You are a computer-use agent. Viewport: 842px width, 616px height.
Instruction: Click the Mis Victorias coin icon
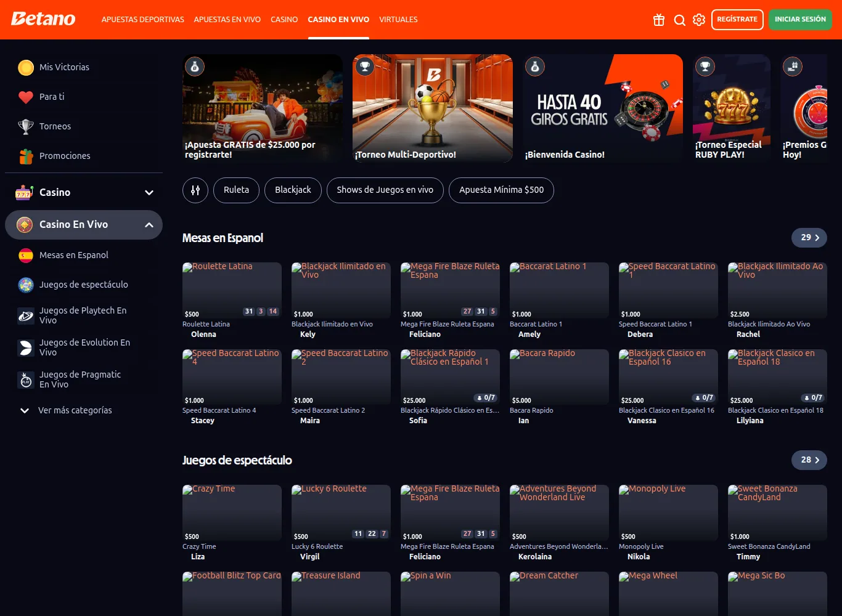tap(26, 67)
